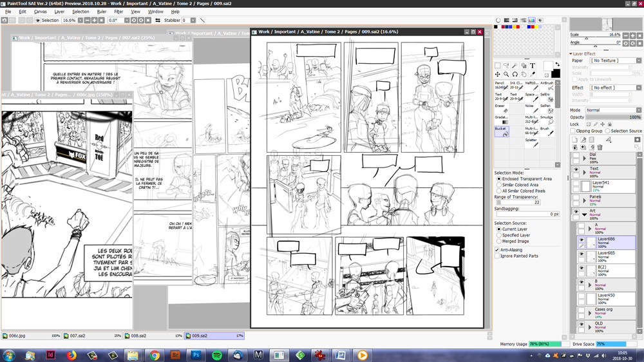Select the AirBrush preset
The height and width of the screenshot is (362, 644).
[x=547, y=86]
